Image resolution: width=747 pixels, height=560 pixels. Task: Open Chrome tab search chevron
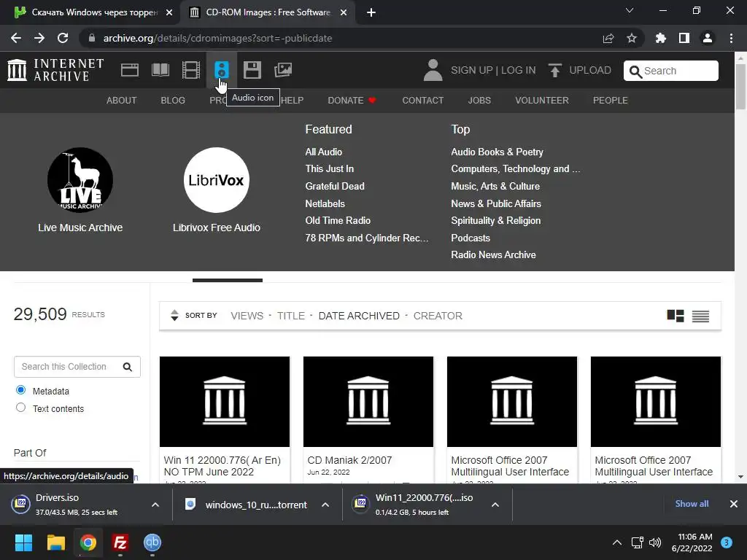click(630, 10)
